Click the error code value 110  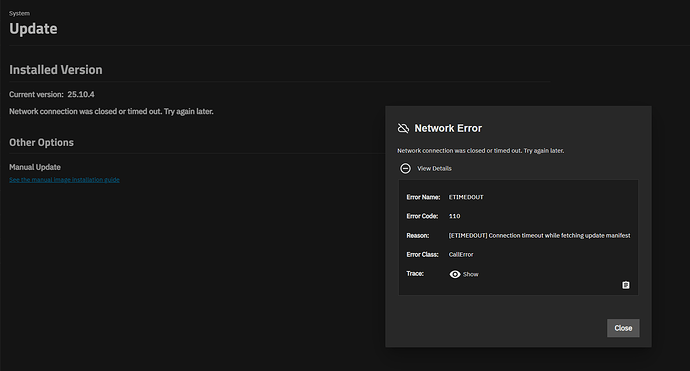[x=455, y=216]
